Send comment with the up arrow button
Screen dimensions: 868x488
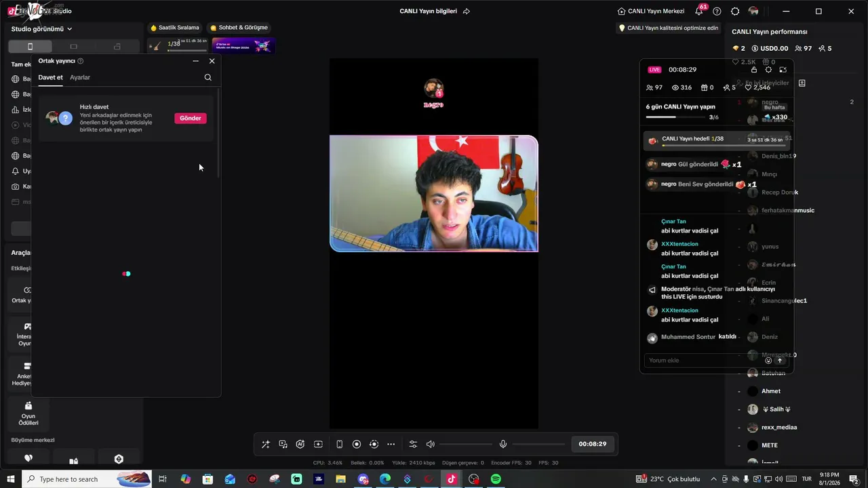click(780, 361)
